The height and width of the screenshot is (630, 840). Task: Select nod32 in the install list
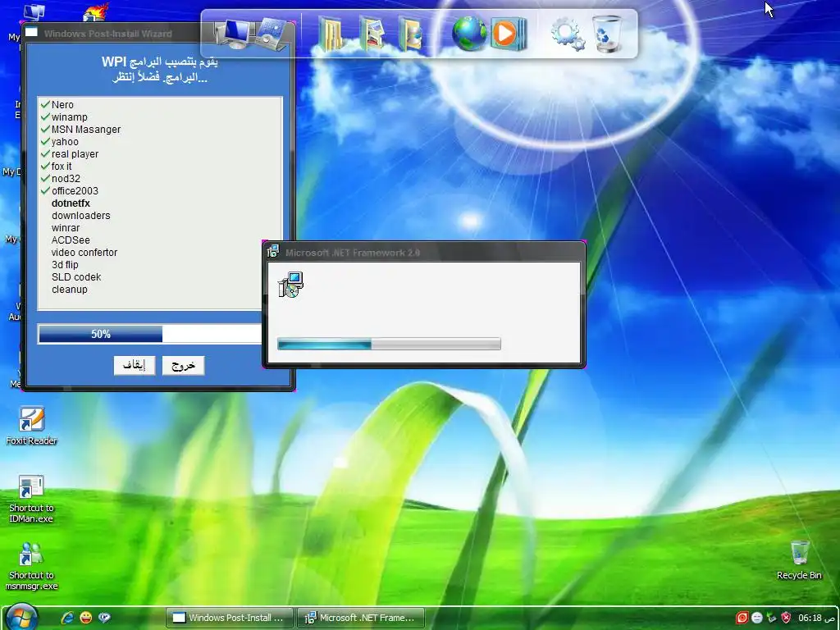click(66, 178)
